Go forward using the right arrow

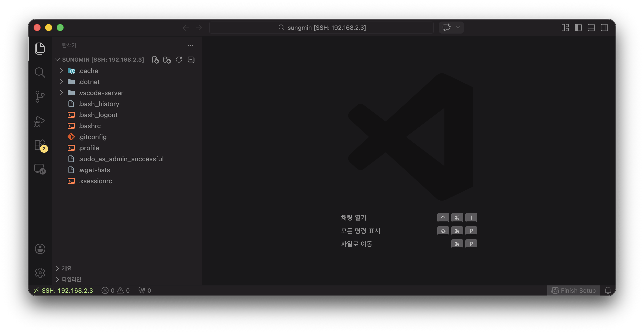tap(199, 28)
